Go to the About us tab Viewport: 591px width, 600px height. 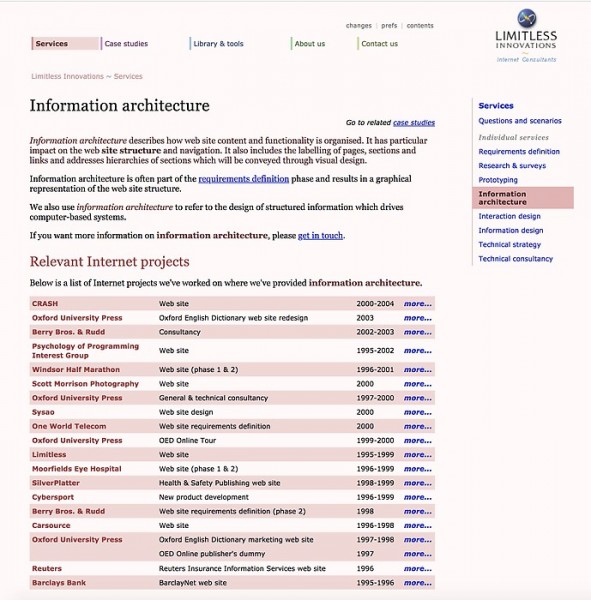[x=310, y=44]
